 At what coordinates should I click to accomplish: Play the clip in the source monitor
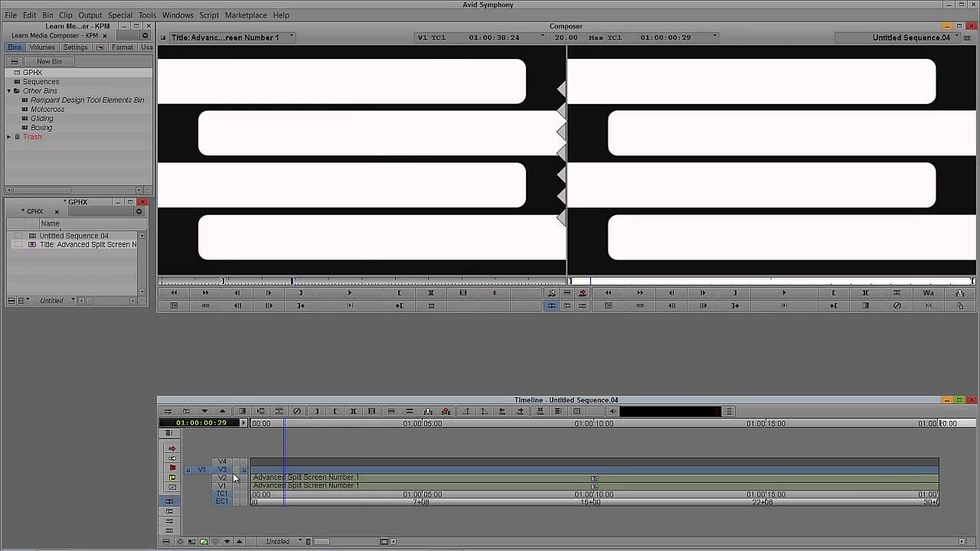(350, 292)
